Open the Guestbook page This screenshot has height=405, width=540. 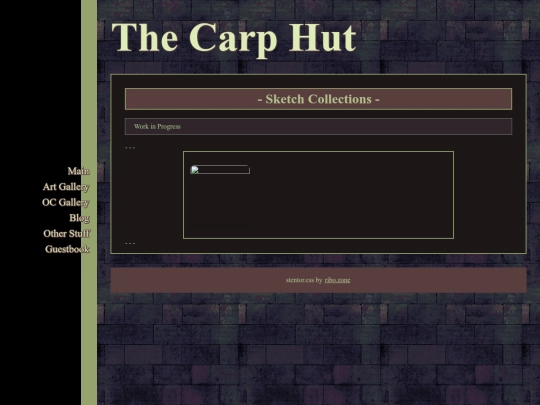pos(68,249)
